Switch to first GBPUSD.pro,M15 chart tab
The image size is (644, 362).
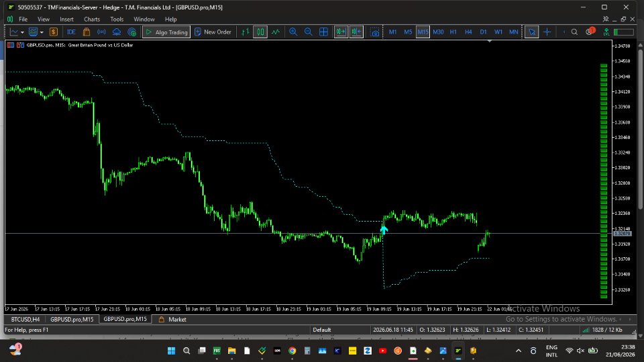pos(72,319)
